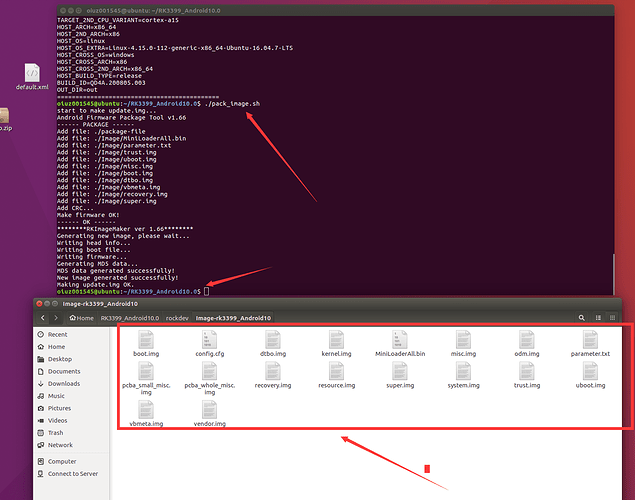Select the kernel.img file

click(x=336, y=340)
